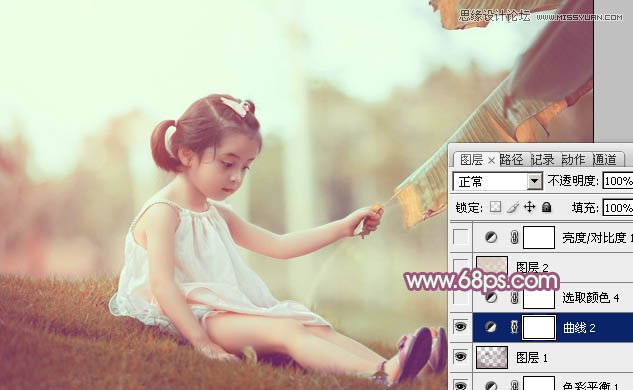Select the 色彩平衡 1 layer name
Image resolution: width=633 pixels, height=390 pixels.
(591, 386)
